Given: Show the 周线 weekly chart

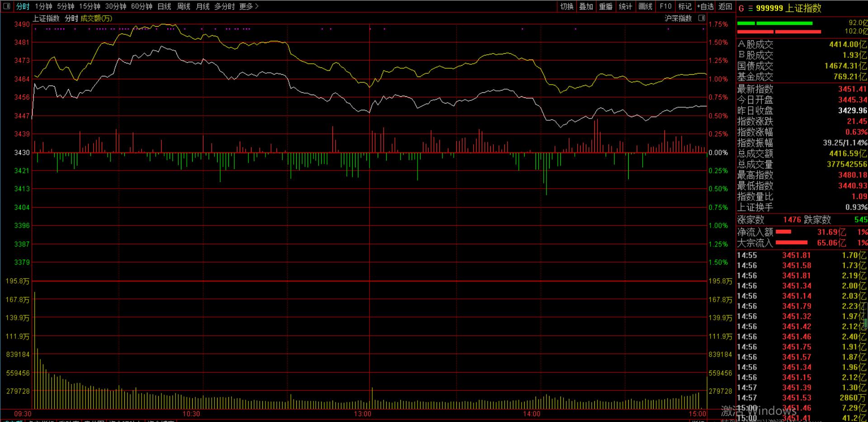Looking at the screenshot, I should point(184,6).
